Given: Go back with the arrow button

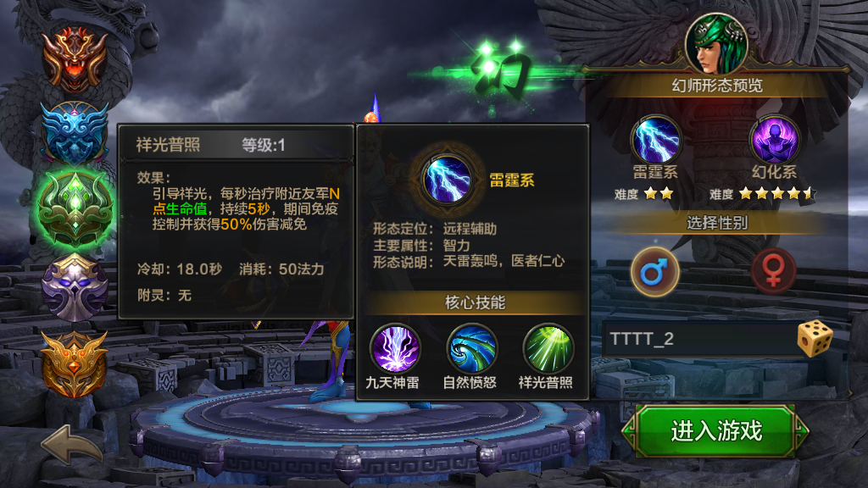Looking at the screenshot, I should click(72, 444).
